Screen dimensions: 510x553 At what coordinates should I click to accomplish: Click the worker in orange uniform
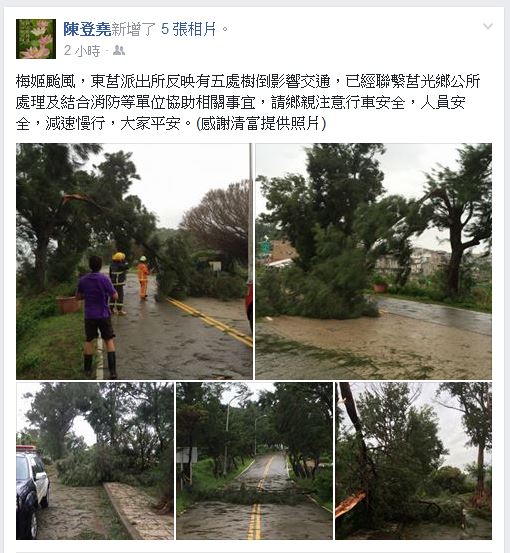[143, 278]
